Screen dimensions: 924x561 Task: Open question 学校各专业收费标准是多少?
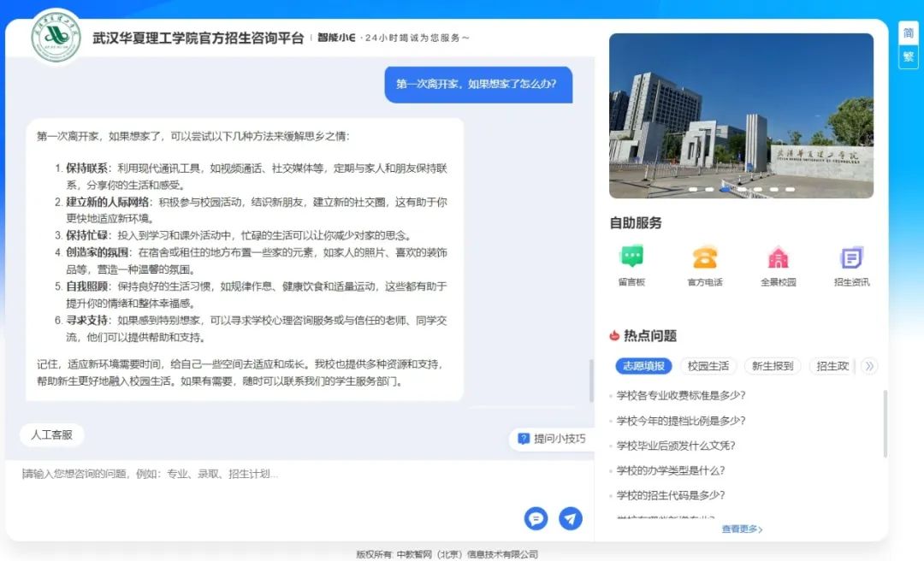(x=681, y=395)
